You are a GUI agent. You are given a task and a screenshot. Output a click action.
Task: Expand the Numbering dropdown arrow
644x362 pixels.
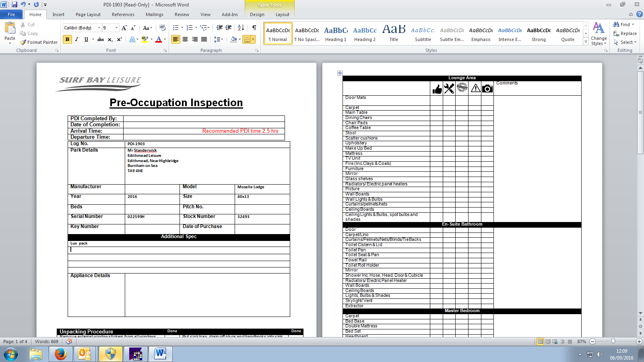tap(196, 28)
